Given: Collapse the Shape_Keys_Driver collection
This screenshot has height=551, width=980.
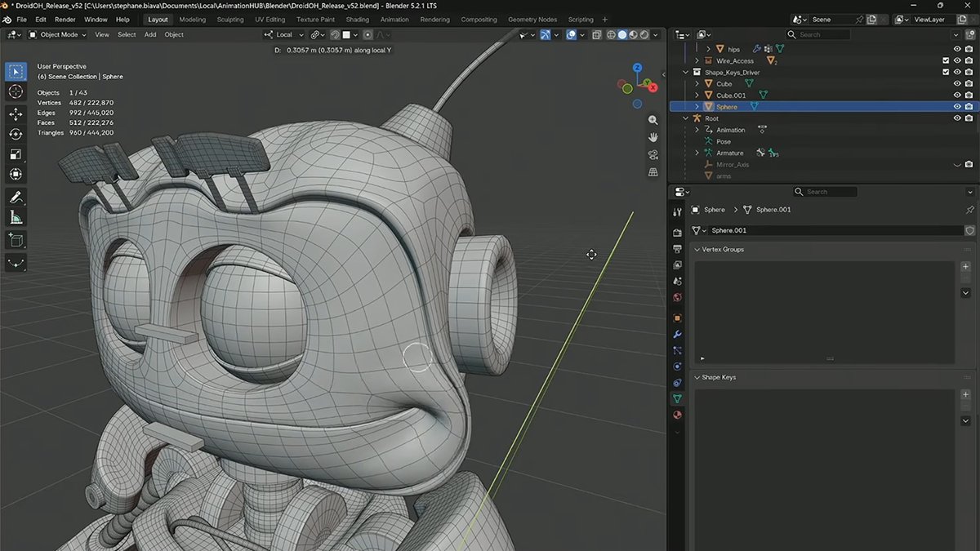Looking at the screenshot, I should [687, 72].
